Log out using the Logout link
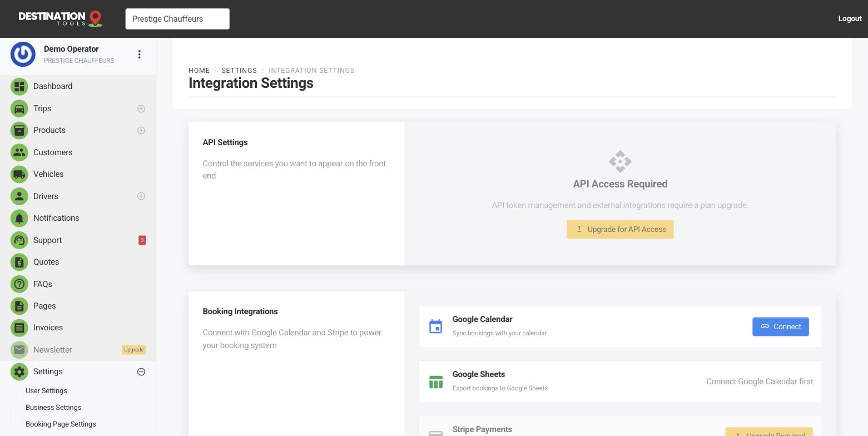Image resolution: width=868 pixels, height=436 pixels. click(850, 18)
